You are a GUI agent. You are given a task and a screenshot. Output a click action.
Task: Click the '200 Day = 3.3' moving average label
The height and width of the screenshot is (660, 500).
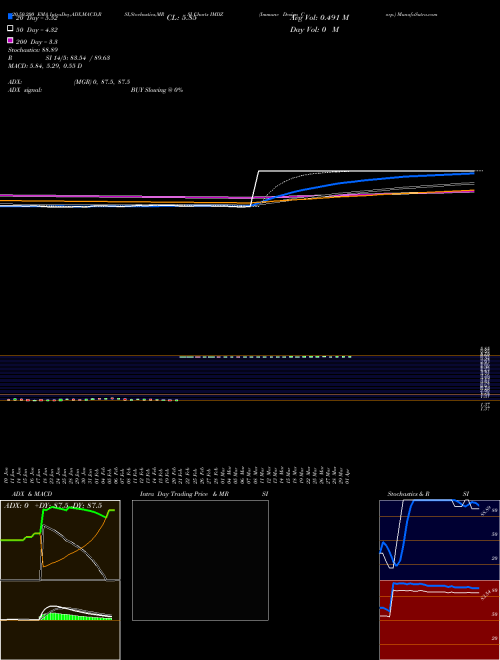coord(37,41)
